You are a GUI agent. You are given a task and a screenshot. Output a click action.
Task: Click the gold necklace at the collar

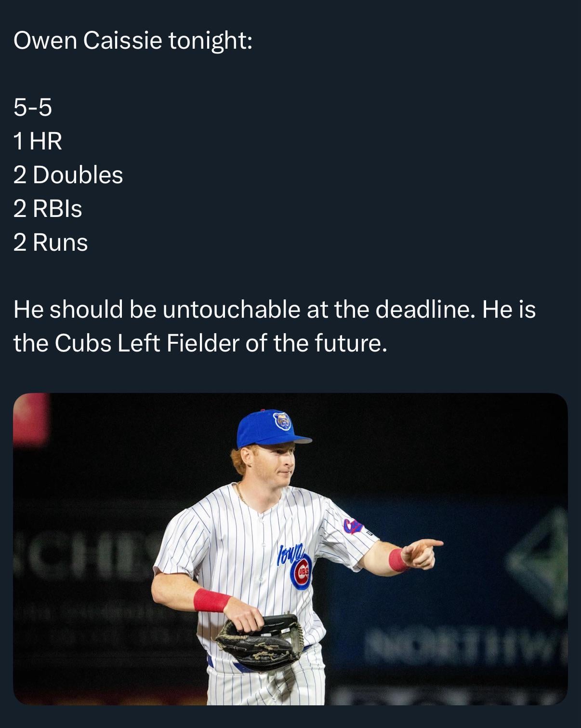coord(240,495)
